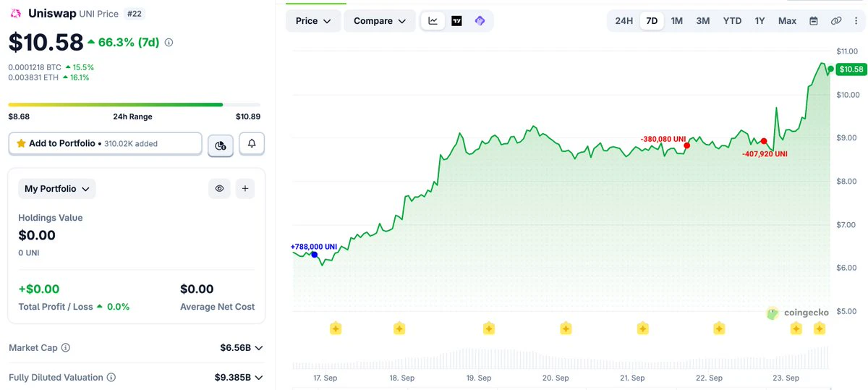
Task: Click the 0.003831 ETH price text
Action: [x=33, y=77]
